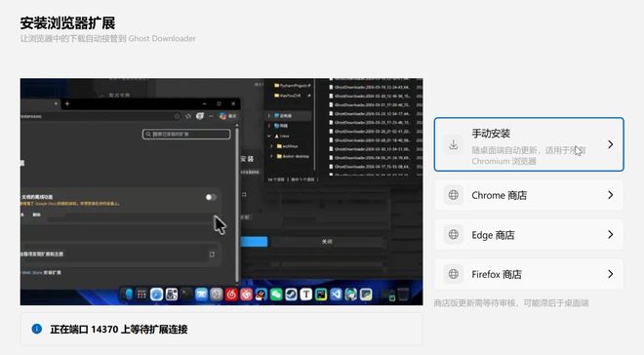Screen dimensions: 644x355
Task: Click the subtitle mentioning Ghost Downloader
Action: (x=107, y=39)
